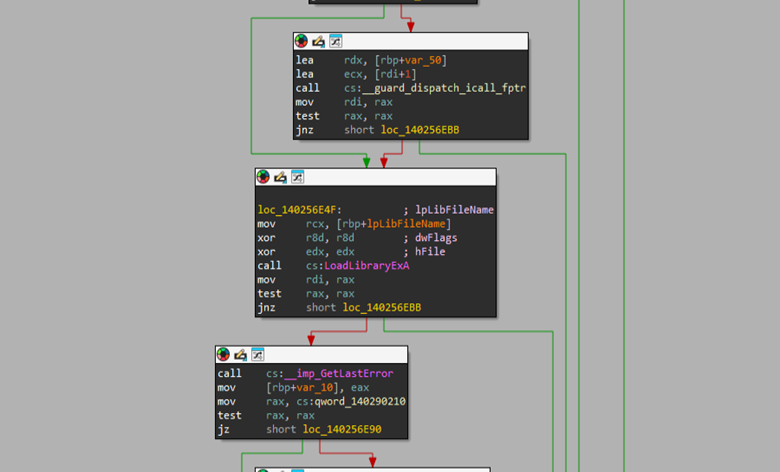
Task: Click edit pencil icon on LoadLibraryExA block
Action: (280, 177)
